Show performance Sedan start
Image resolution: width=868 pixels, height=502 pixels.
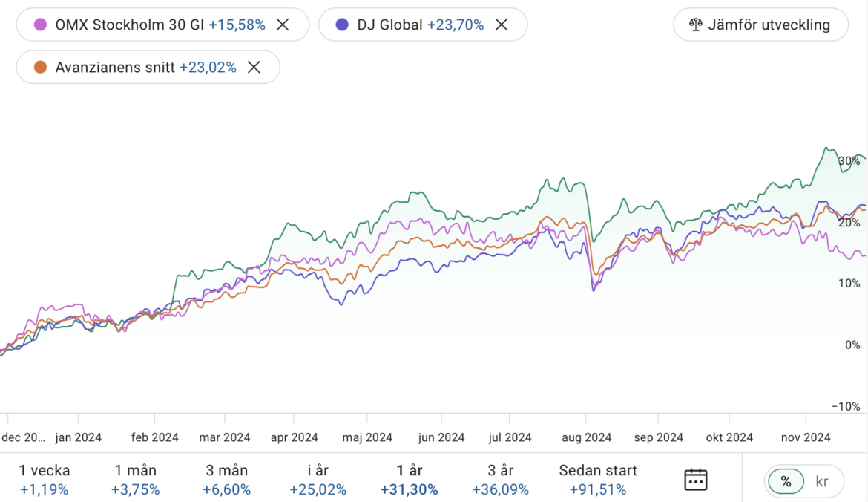pyautogui.click(x=598, y=480)
